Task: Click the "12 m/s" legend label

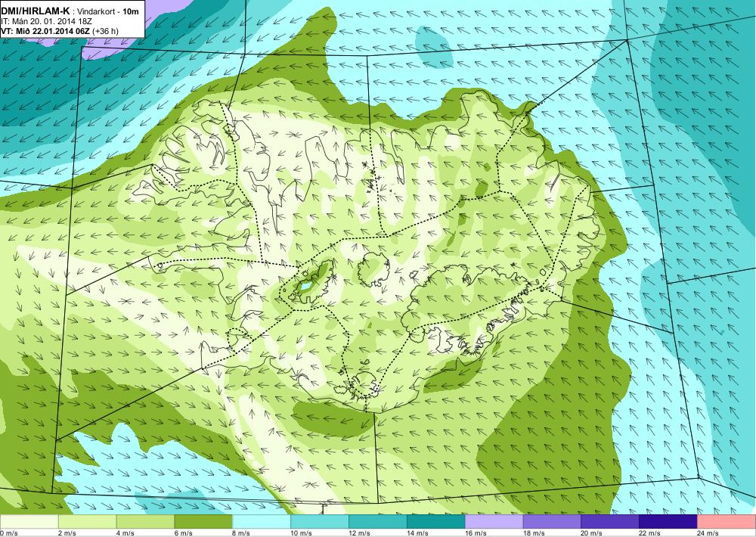Action: pyautogui.click(x=360, y=533)
